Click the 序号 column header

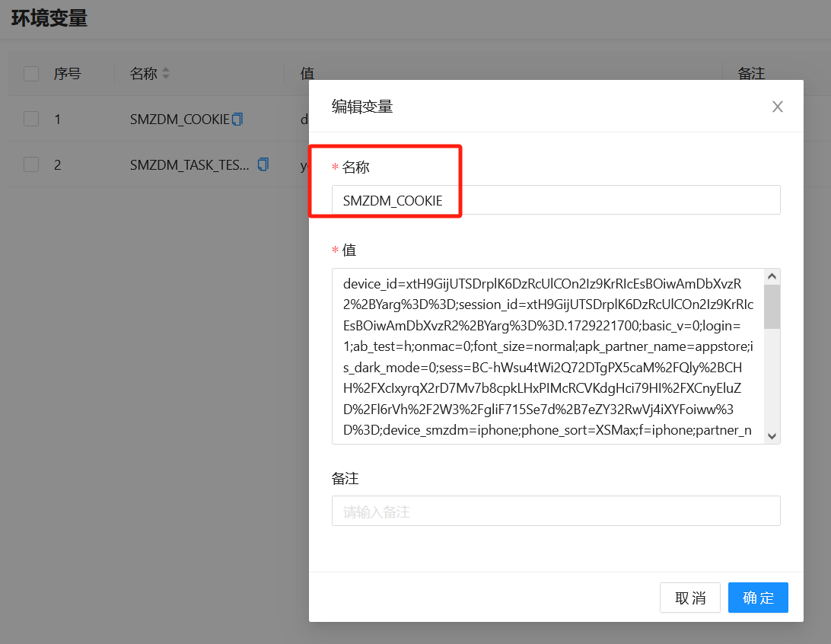[67, 74]
